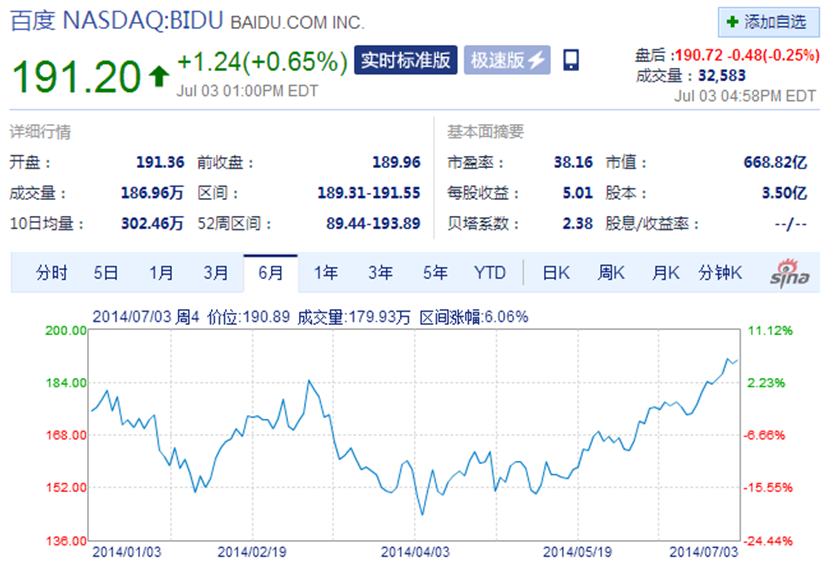Click the 11.12% percentage axis label
Viewport: 822px width, 570px height.
tap(770, 330)
